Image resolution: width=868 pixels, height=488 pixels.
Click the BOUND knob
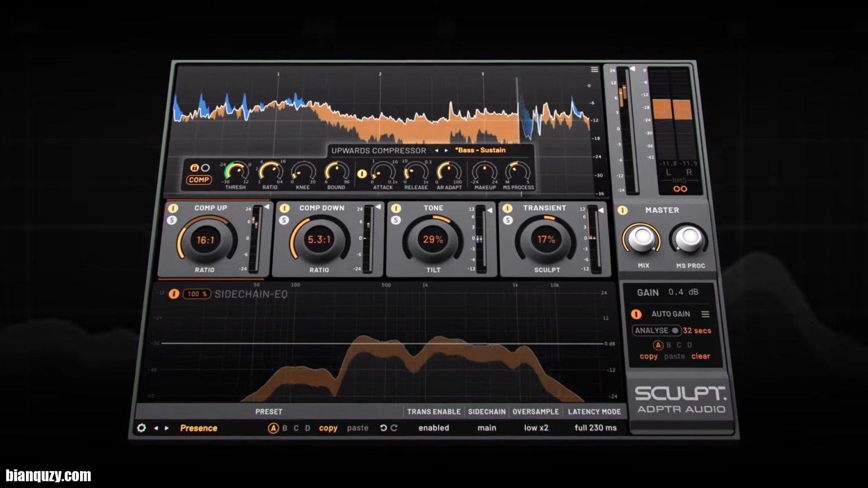336,171
